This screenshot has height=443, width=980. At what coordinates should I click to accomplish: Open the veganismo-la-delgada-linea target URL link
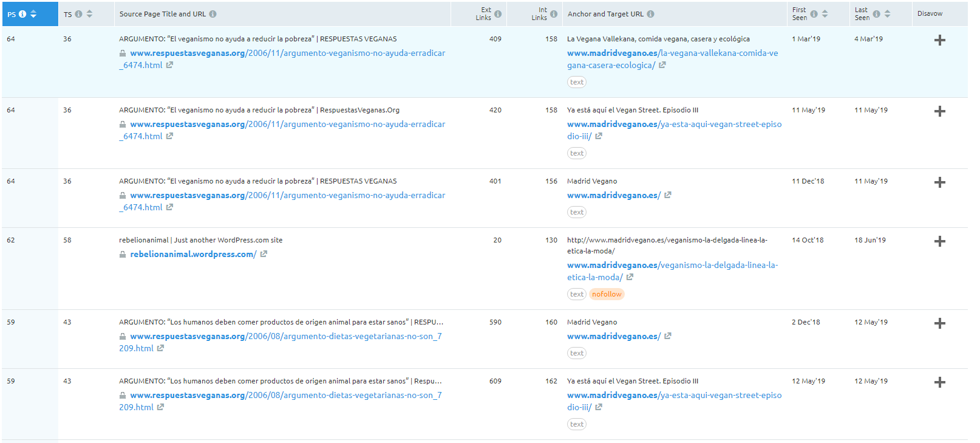[x=673, y=271]
